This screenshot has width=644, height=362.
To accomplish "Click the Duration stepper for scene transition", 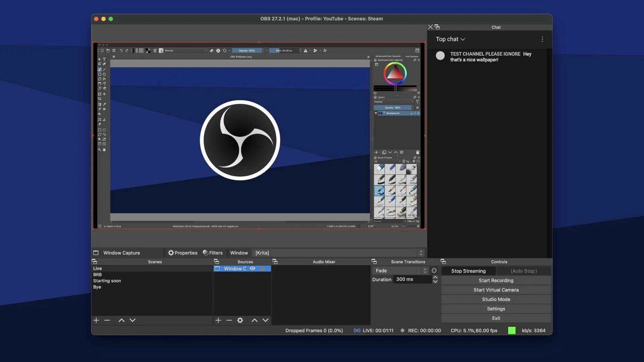I will click(x=435, y=279).
